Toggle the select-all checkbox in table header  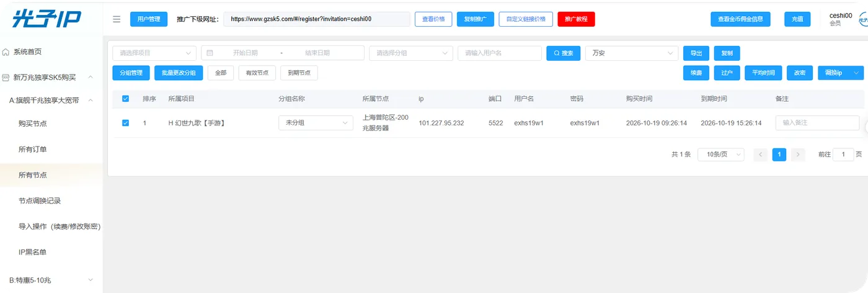pos(126,99)
